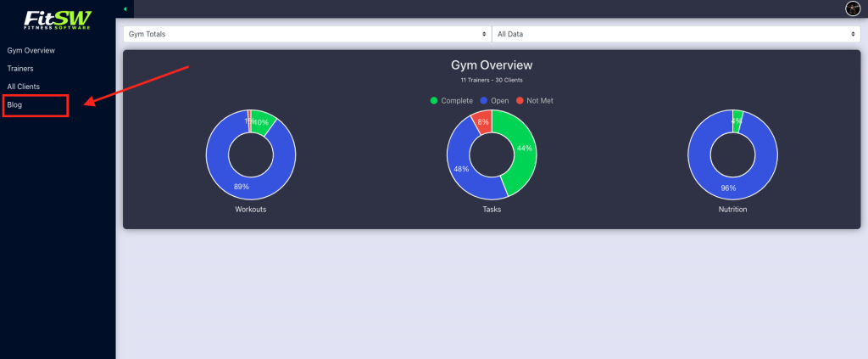Click the blue Open legend dot
The height and width of the screenshot is (359, 868).
coord(484,101)
